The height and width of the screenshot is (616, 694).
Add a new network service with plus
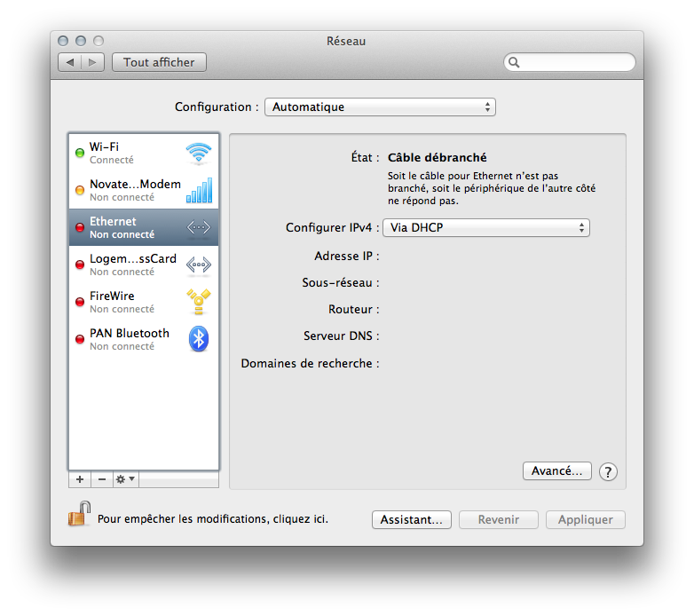(x=80, y=479)
